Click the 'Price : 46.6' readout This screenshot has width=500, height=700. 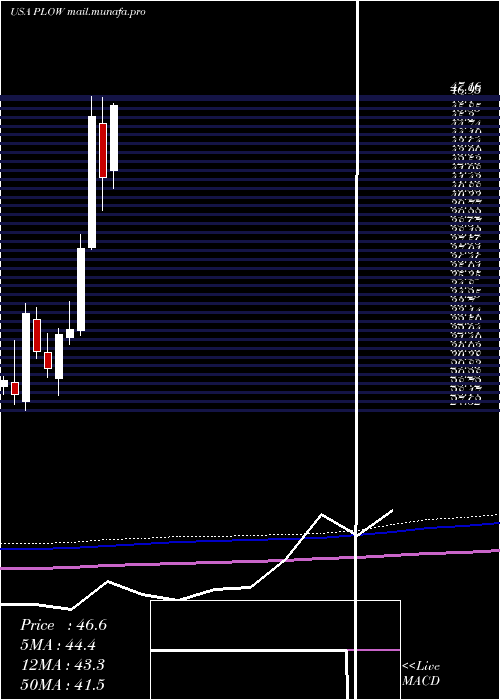[x=63, y=625]
